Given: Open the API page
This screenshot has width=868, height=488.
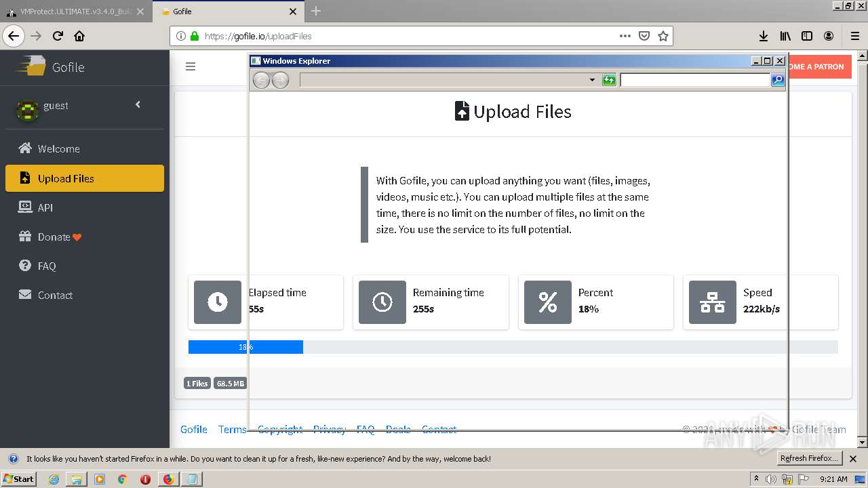Looking at the screenshot, I should point(84,207).
